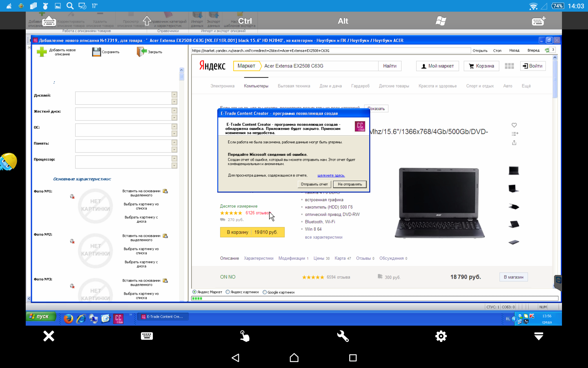This screenshot has height=368, width=588.
Task: Open the Карта product tab
Action: 343,258
